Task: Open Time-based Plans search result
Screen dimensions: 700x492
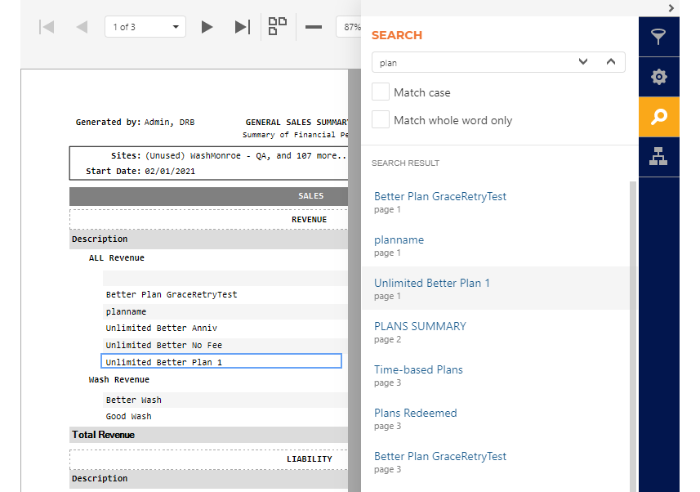Action: tap(418, 369)
